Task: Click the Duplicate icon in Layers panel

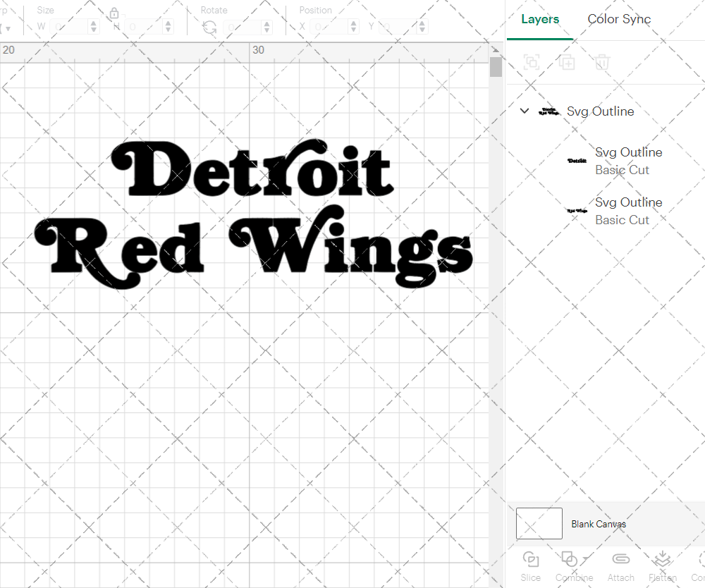Action: 567,62
